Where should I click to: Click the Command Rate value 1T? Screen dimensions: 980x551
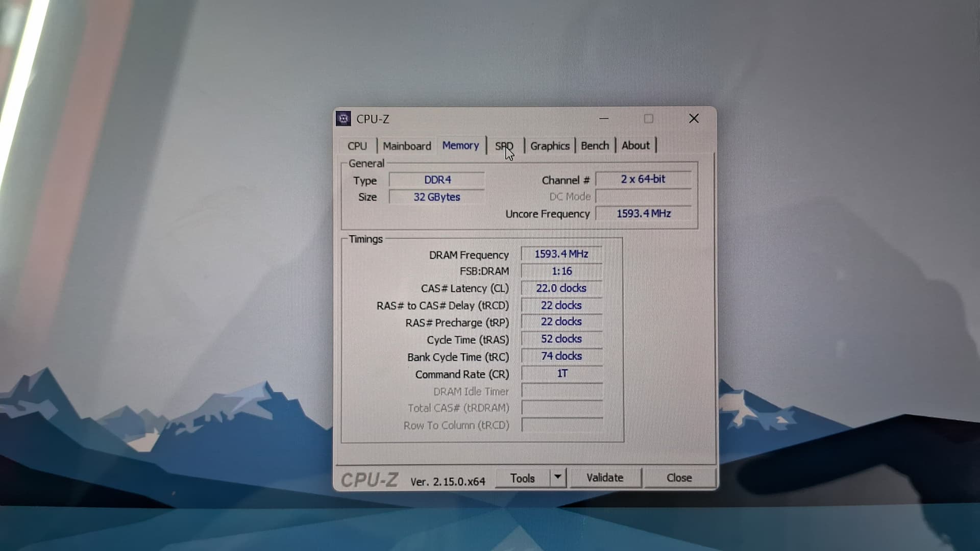click(x=561, y=373)
